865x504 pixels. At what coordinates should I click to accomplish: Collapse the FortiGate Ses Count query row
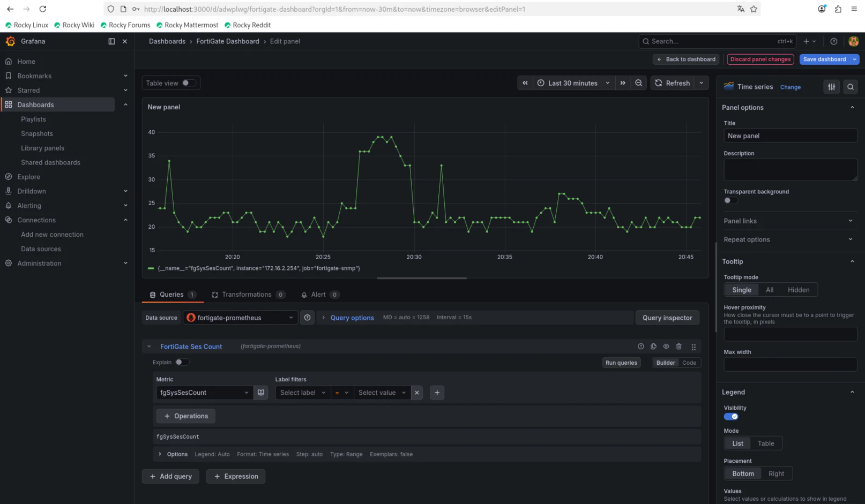pyautogui.click(x=149, y=347)
